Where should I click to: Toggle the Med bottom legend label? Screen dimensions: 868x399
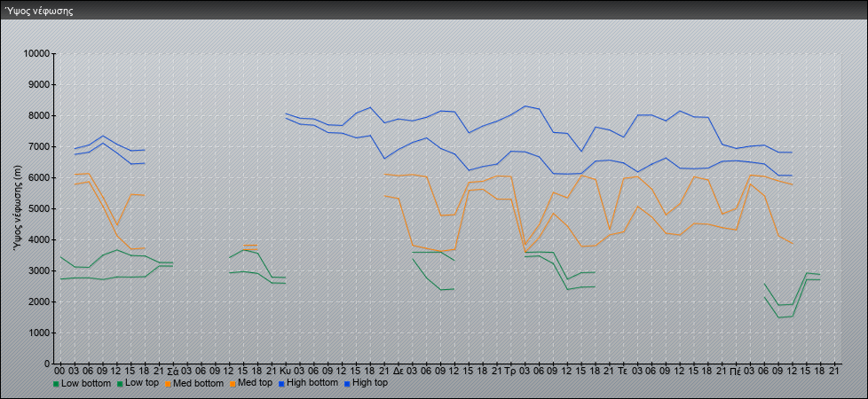coord(198,383)
